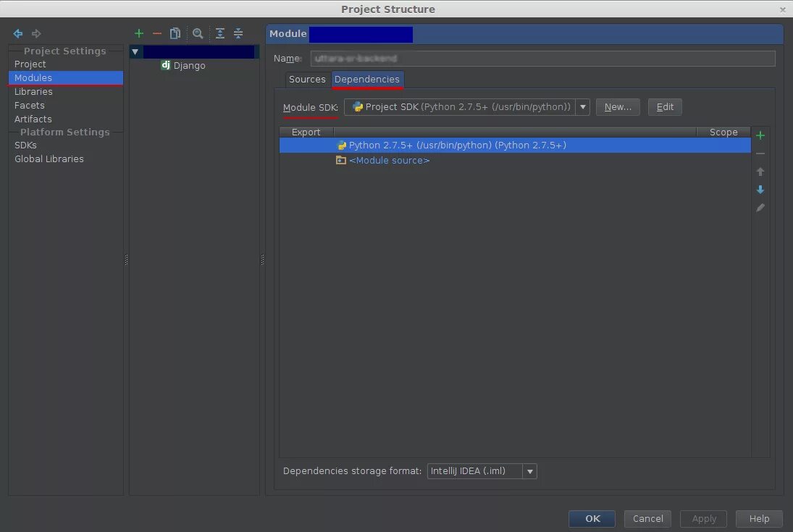Click the Scope column header

(x=723, y=132)
